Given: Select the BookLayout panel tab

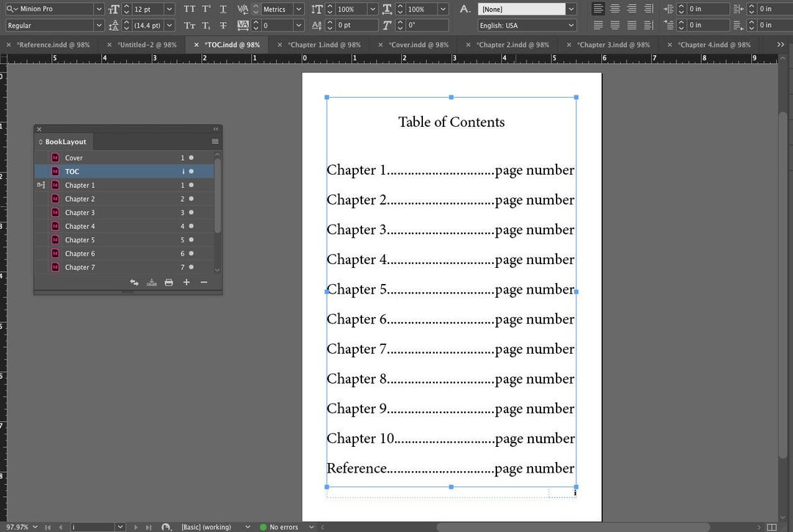Looking at the screenshot, I should point(65,142).
